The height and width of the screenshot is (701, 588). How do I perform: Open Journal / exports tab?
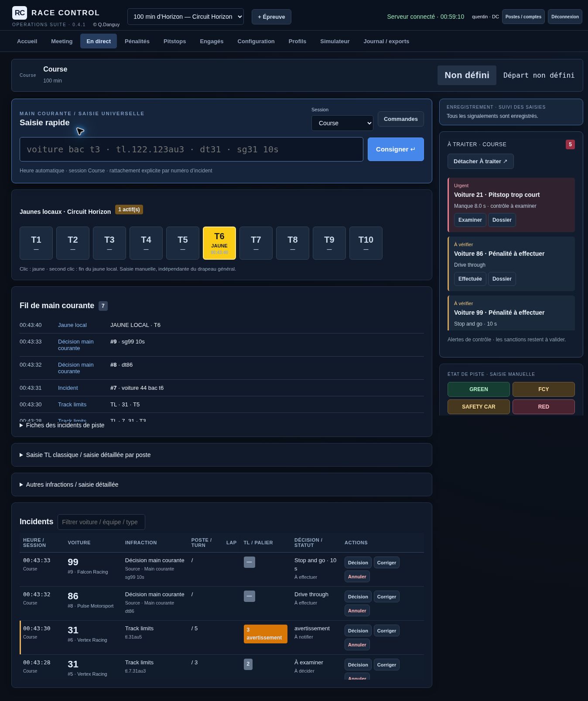point(386,41)
